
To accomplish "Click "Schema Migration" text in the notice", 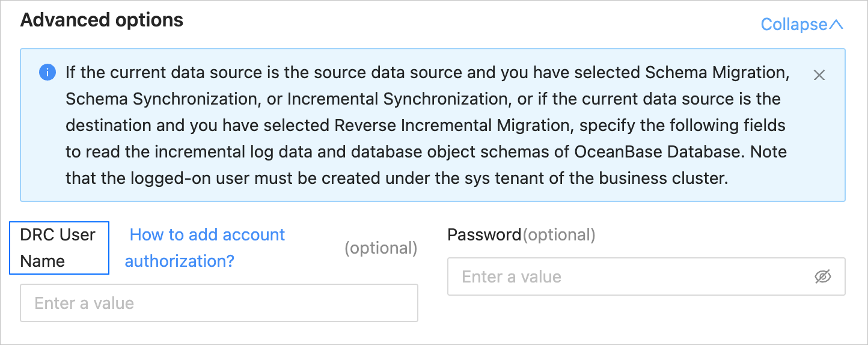I will (x=716, y=73).
